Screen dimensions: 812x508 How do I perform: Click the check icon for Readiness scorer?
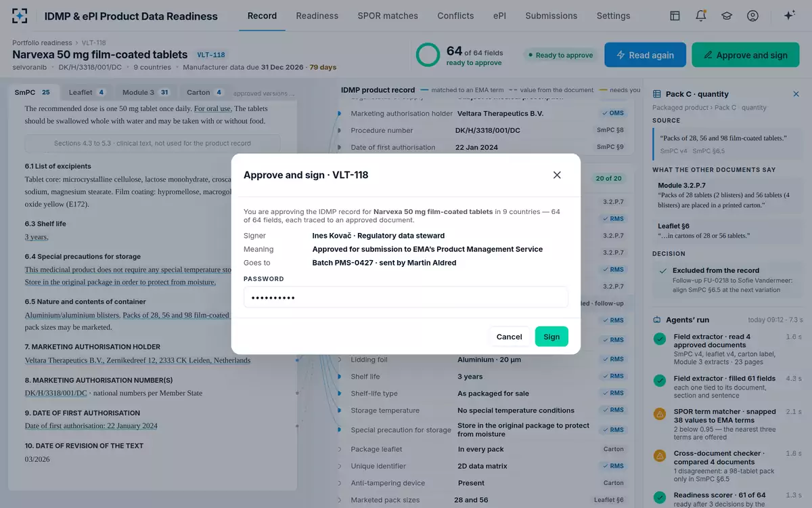pos(660,497)
